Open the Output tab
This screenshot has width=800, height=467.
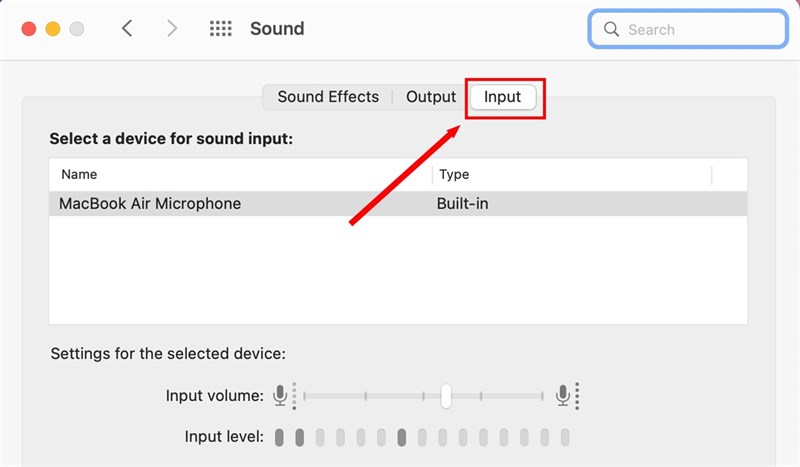pos(431,97)
